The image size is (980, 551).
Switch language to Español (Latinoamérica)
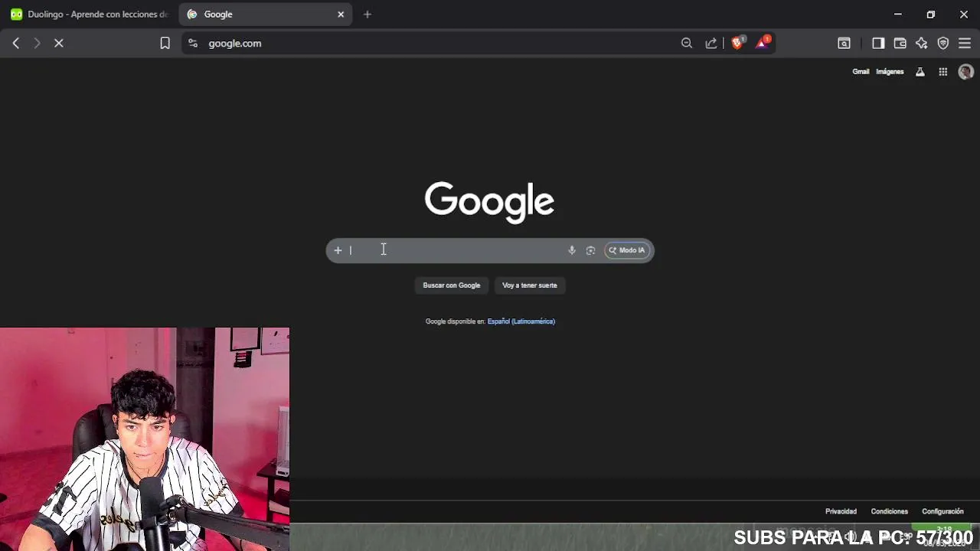(521, 321)
